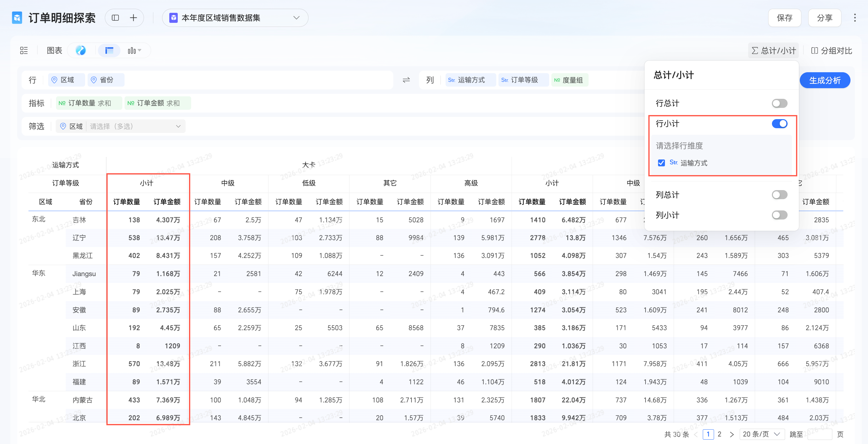Swap rows and columns via the exchange icon
Viewport: 868px width, 444px height.
pyautogui.click(x=406, y=80)
